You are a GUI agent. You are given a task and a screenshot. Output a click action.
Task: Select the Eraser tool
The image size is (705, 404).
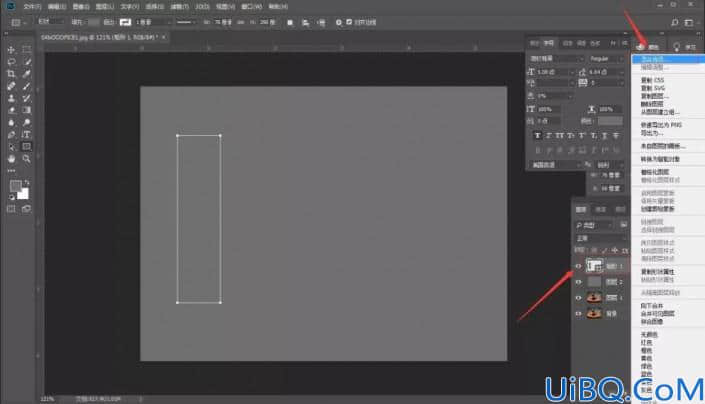point(11,110)
